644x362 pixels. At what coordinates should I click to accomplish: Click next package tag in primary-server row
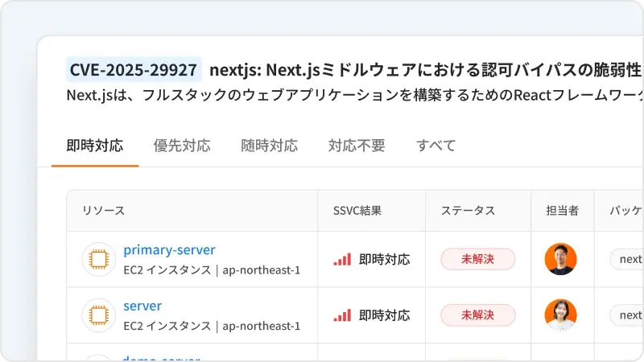click(627, 259)
